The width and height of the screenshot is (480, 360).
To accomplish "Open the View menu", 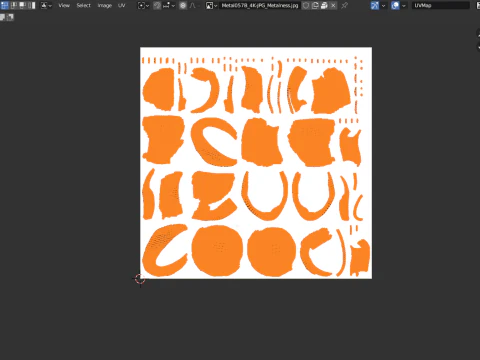I will [x=64, y=5].
